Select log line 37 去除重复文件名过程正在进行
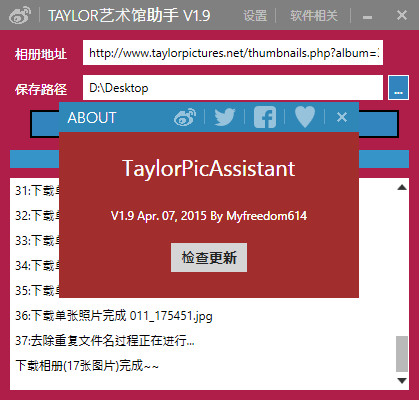Image resolution: width=419 pixels, height=400 pixels. 105,340
